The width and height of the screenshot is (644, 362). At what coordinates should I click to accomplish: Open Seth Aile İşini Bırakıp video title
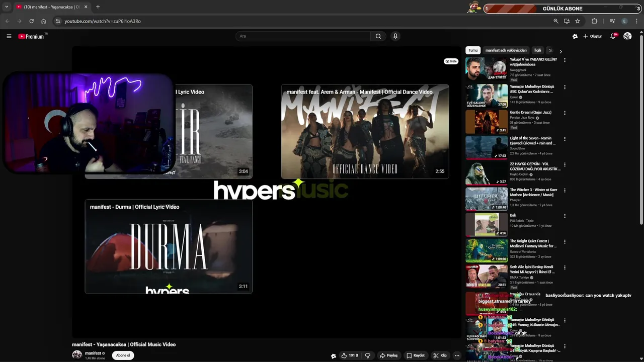532,269
